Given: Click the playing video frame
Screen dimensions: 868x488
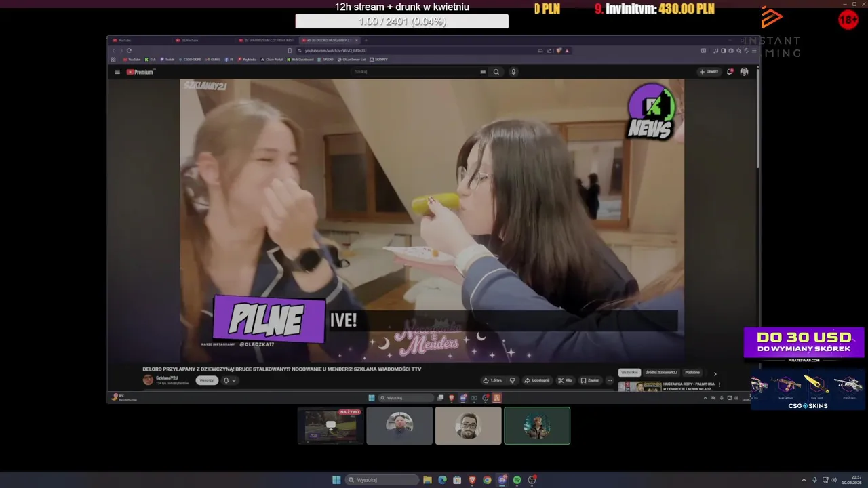Looking at the screenshot, I should pyautogui.click(x=432, y=220).
